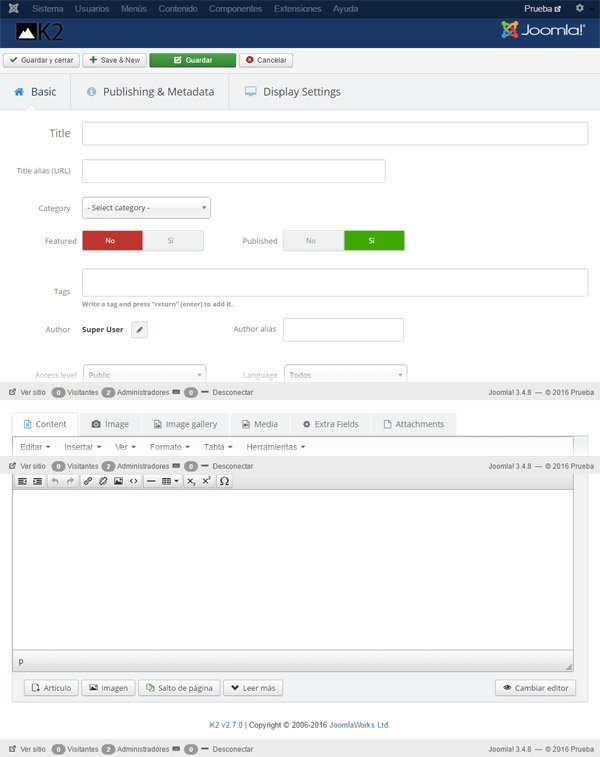Select the Extra Fields tab
Viewport: 600px width, 757px height.
coord(331,424)
